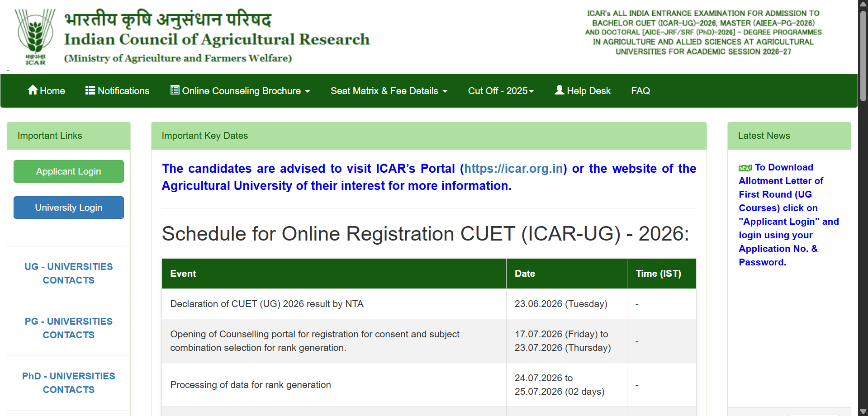The width and height of the screenshot is (868, 416).
Task: Click the scrollbar down arrow
Action: coord(863,411)
